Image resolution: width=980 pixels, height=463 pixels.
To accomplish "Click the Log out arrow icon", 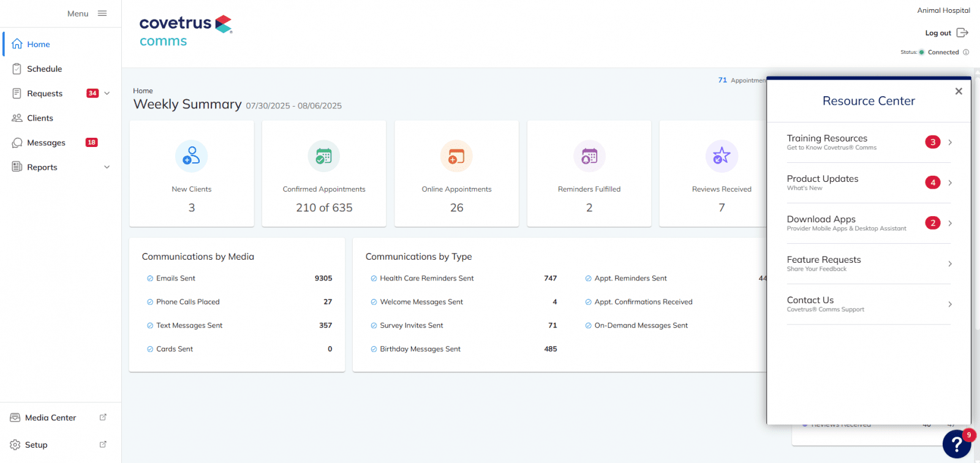I will (962, 33).
